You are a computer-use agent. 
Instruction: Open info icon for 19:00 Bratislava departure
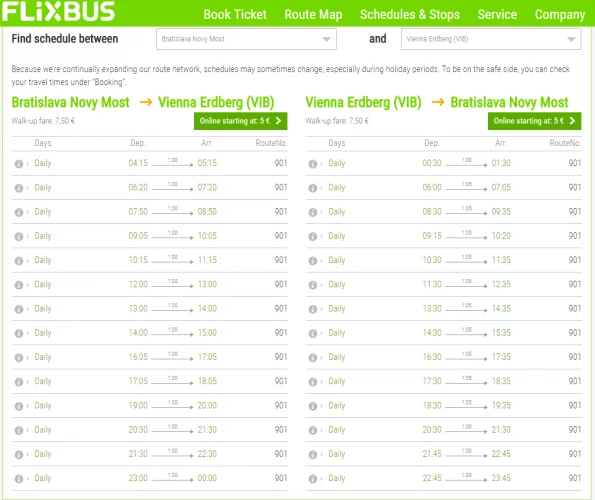click(19, 406)
